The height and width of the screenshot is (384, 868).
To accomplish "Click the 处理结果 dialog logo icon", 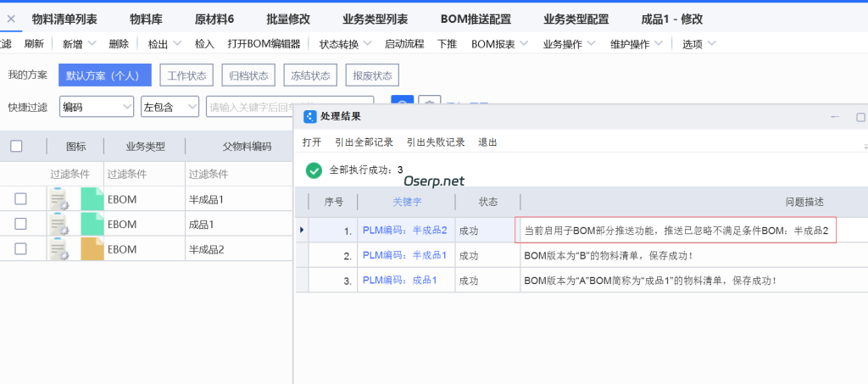I will tap(310, 117).
